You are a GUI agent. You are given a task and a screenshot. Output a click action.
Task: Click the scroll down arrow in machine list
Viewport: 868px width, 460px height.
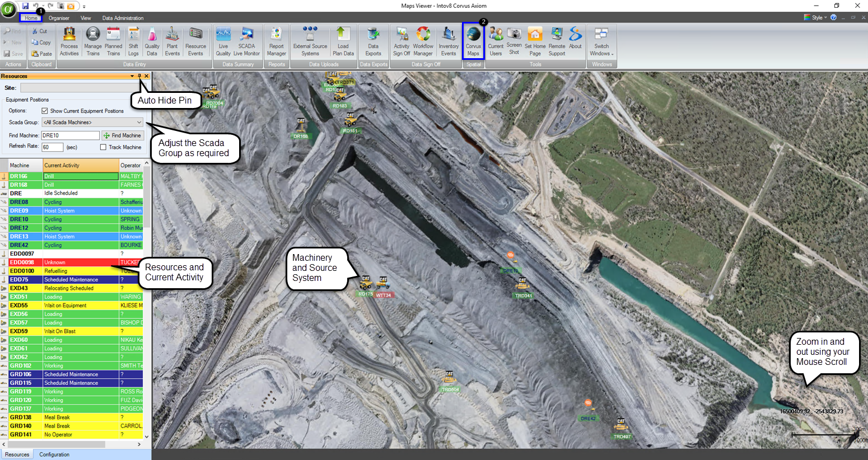[x=147, y=436]
